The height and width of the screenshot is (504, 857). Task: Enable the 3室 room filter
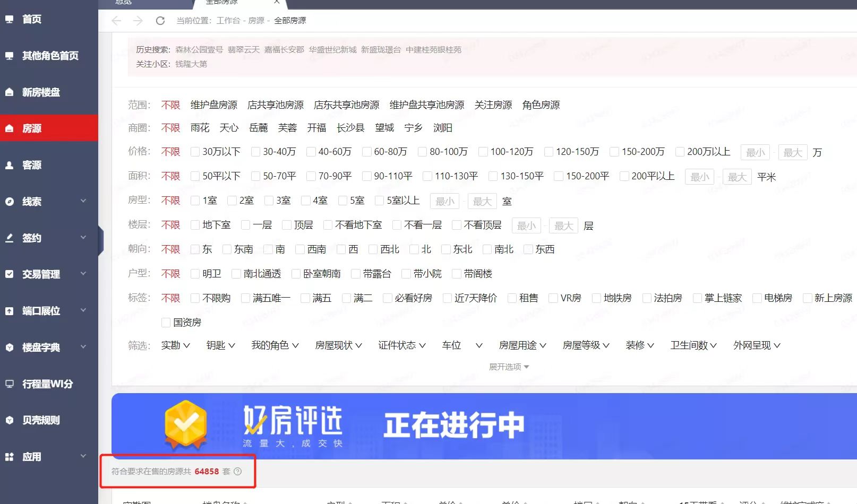coord(269,201)
